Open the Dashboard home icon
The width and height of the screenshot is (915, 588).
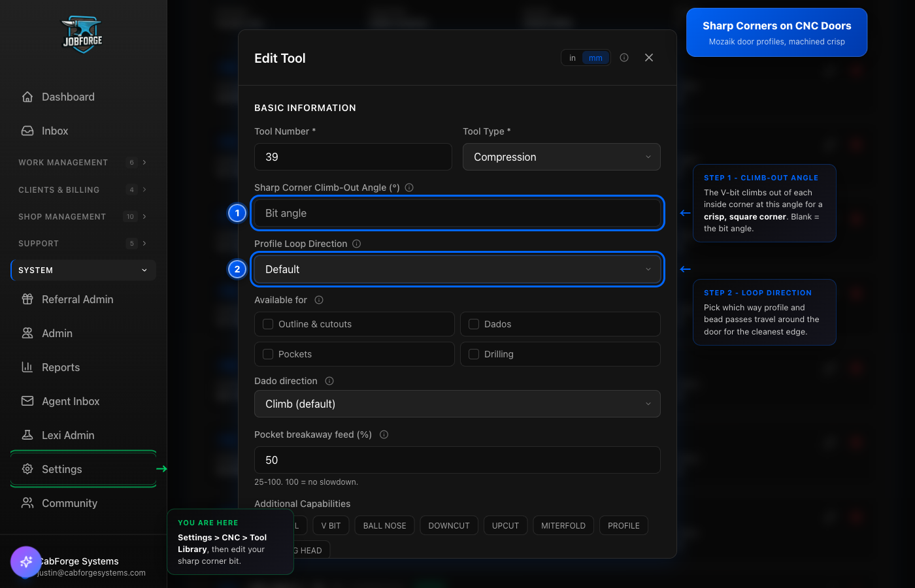(27, 97)
